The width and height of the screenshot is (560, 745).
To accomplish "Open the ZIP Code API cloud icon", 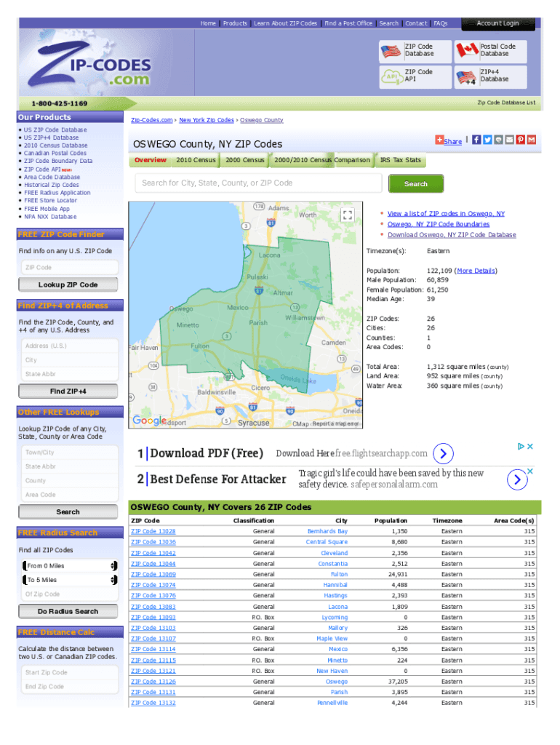I will pos(392,76).
